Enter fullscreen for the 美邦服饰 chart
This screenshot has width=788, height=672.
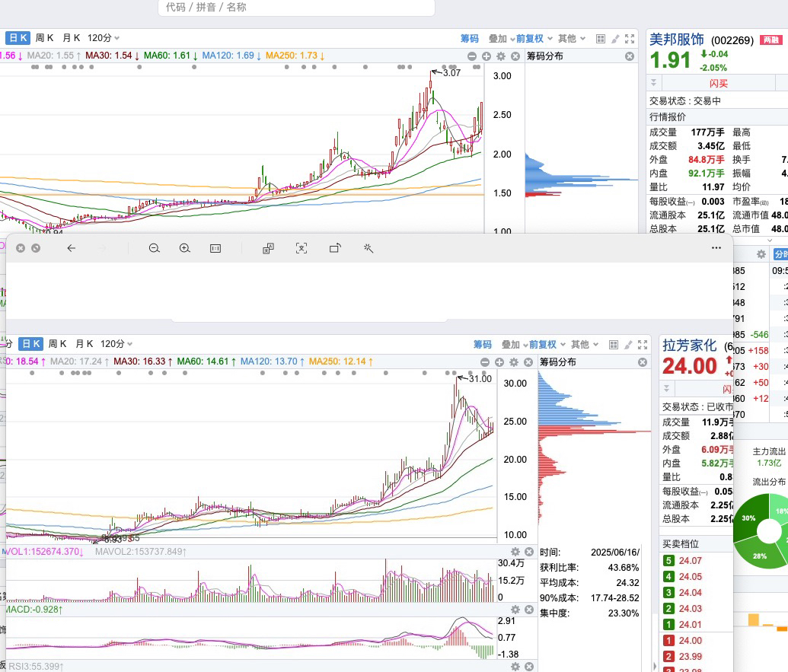[630, 39]
